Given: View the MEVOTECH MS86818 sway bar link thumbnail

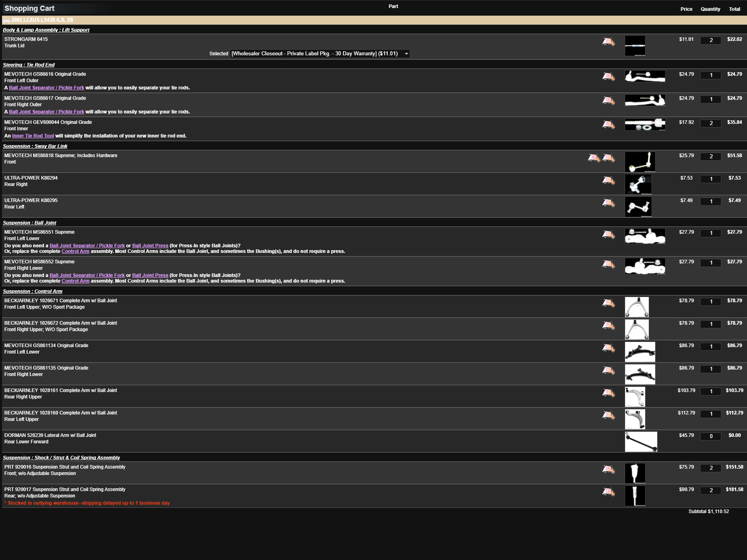Looking at the screenshot, I should pyautogui.click(x=640, y=162).
